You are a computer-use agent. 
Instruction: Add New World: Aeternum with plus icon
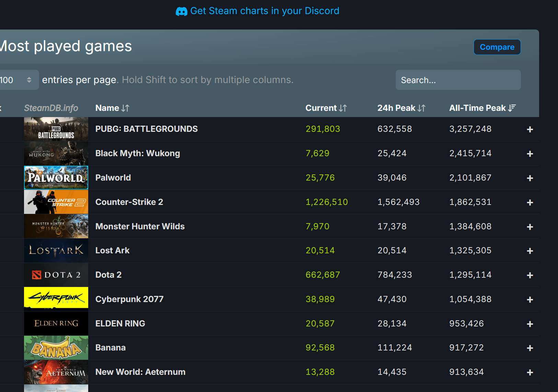(530, 372)
